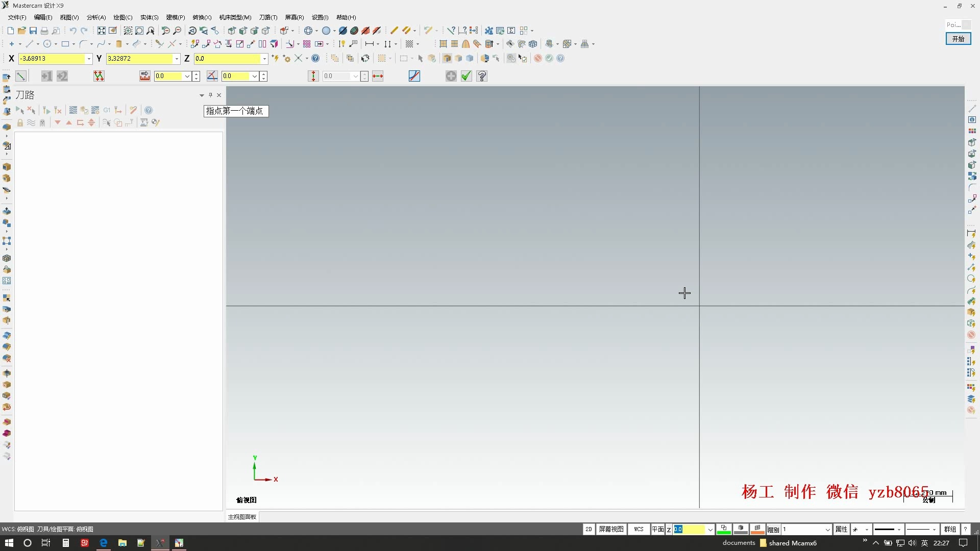Click the 屏幕视图 button
This screenshot has height=551, width=980.
(x=611, y=530)
